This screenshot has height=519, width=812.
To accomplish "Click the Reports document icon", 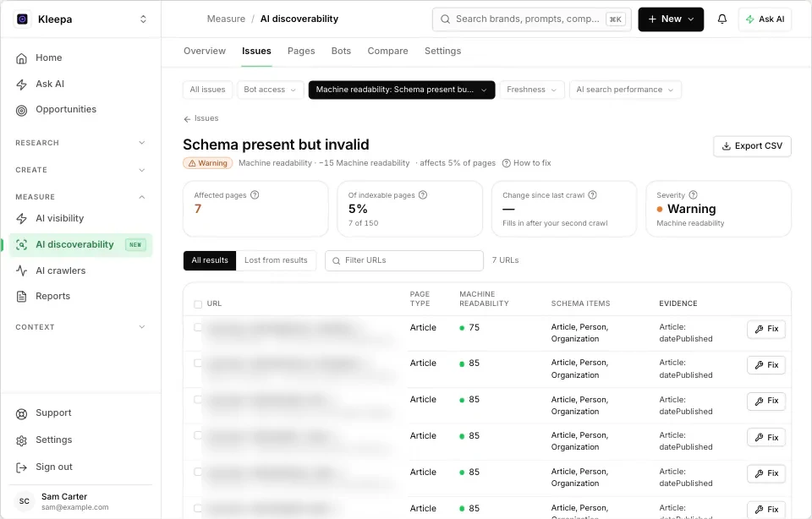I will [21, 297].
